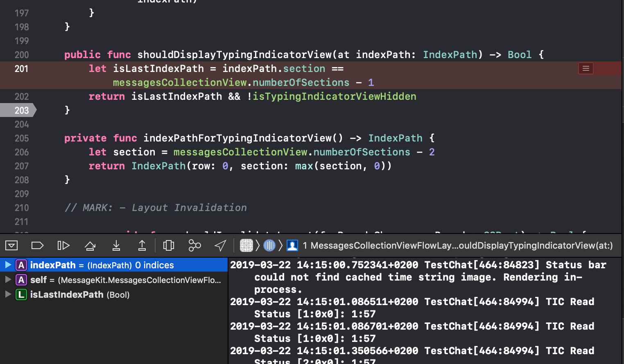Image resolution: width=624 pixels, height=364 pixels.
Task: Select the self MessageKit variable row
Action: (x=114, y=280)
